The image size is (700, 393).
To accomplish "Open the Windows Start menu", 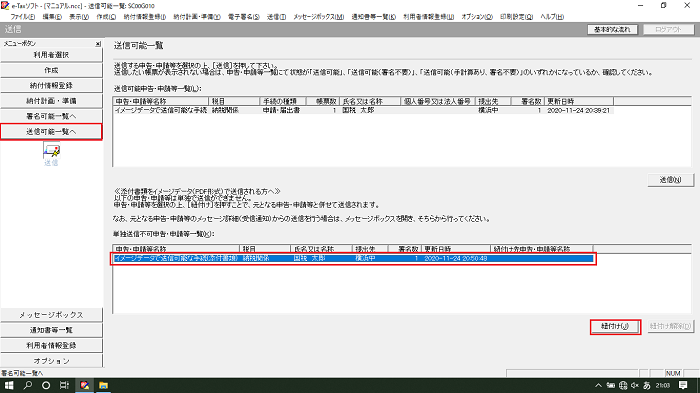I will [x=8, y=385].
